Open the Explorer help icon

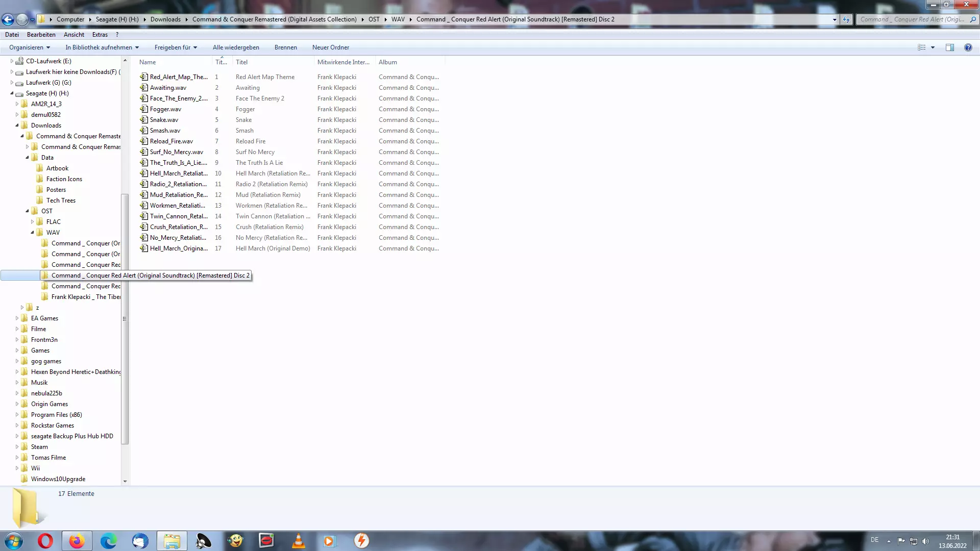[968, 47]
